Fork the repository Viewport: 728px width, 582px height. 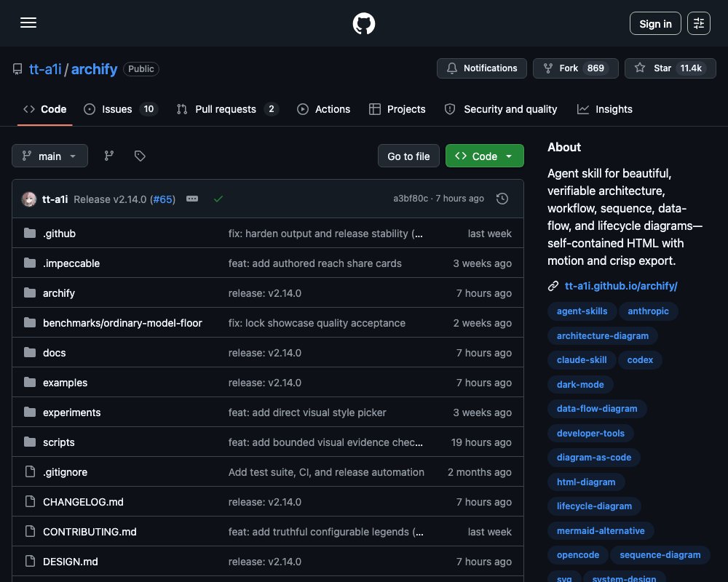click(575, 68)
